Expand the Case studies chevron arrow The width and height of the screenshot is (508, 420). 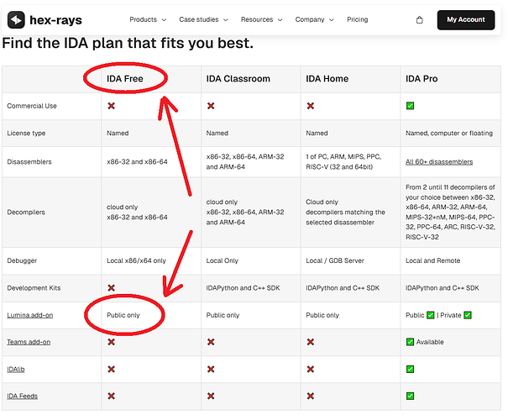pyautogui.click(x=226, y=20)
